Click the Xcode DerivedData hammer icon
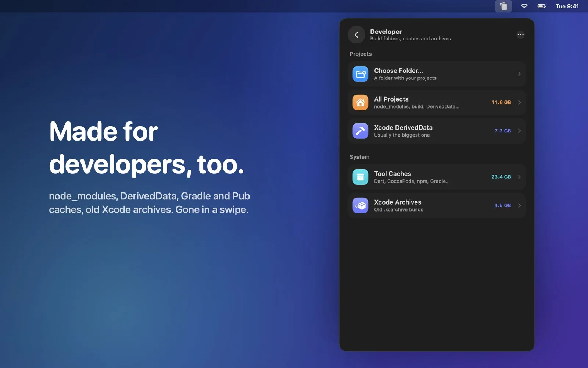 click(x=360, y=131)
